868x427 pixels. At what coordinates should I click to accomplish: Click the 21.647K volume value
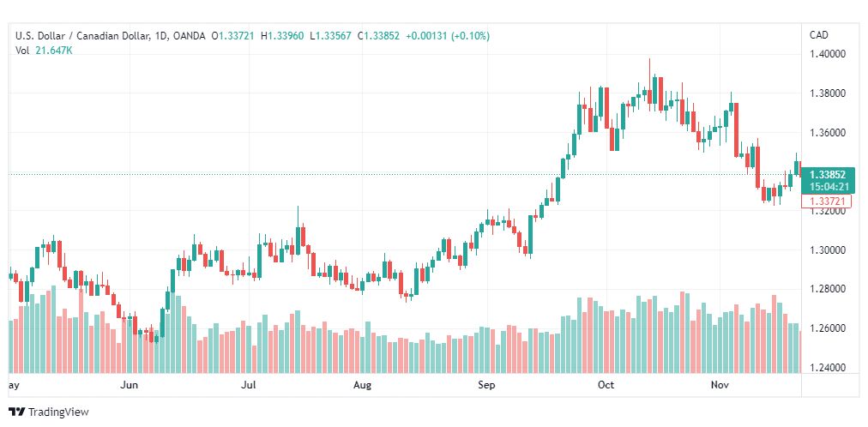click(55, 51)
